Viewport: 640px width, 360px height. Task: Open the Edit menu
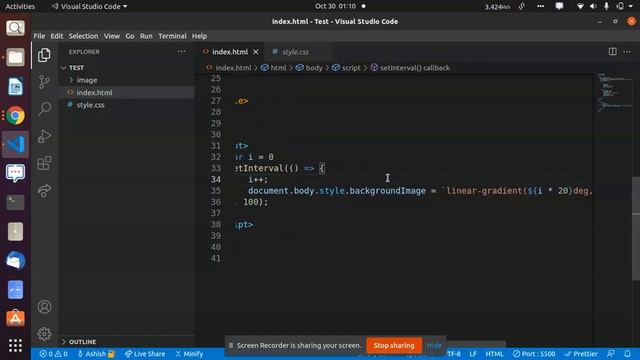coord(56,36)
